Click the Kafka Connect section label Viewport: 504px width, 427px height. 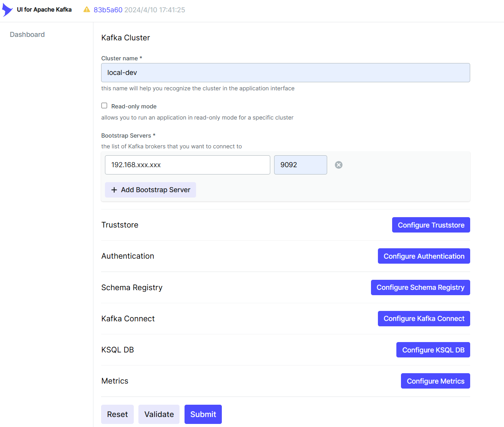128,319
